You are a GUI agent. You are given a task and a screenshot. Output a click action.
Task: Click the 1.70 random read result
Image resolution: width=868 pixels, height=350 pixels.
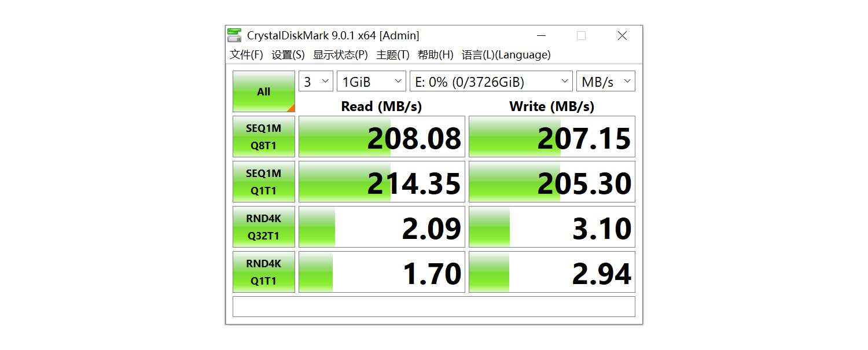pyautogui.click(x=382, y=272)
